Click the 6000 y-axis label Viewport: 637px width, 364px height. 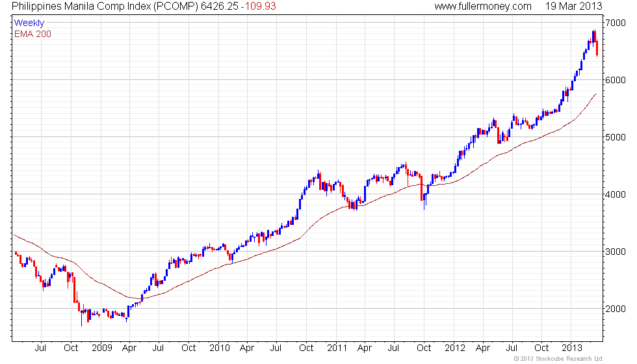pyautogui.click(x=615, y=80)
